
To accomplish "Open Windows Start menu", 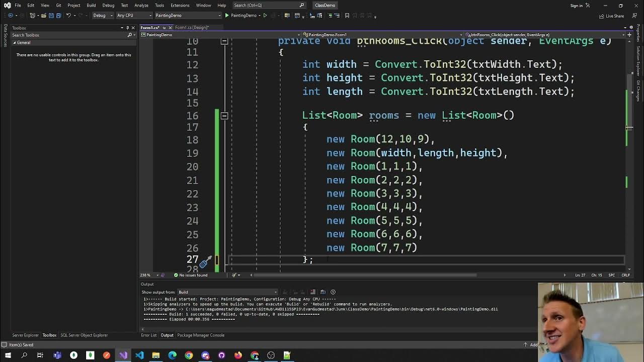I will (x=8, y=355).
